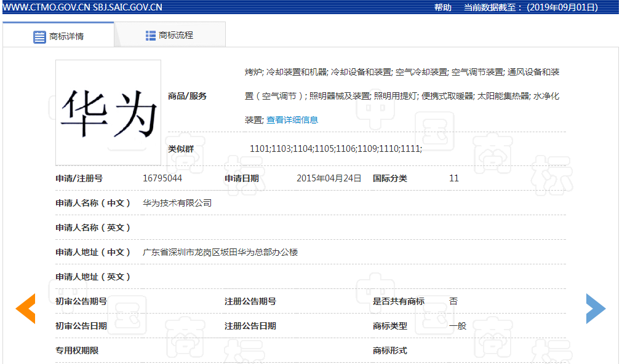This screenshot has height=364, width=622.
Task: Go to next record with blue arrow
Action: click(x=596, y=309)
